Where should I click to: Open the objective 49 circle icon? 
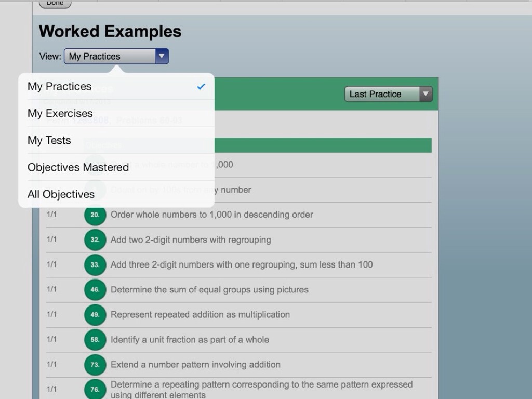95,315
